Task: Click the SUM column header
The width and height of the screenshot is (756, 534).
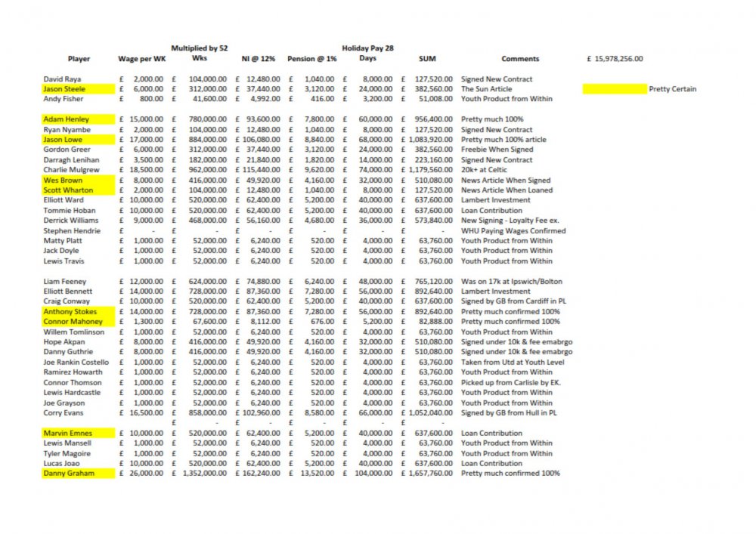Action: coord(426,59)
